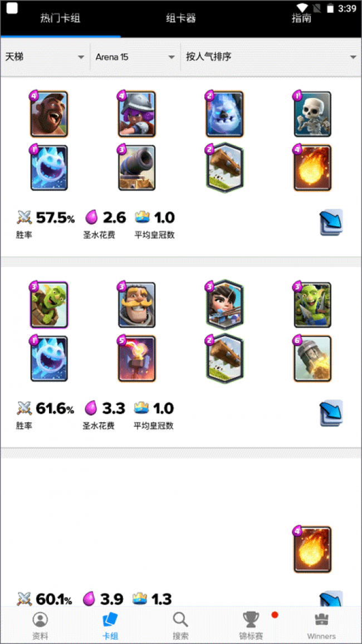Tap the Knight card in second deck
This screenshot has height=644, width=362.
[136, 305]
